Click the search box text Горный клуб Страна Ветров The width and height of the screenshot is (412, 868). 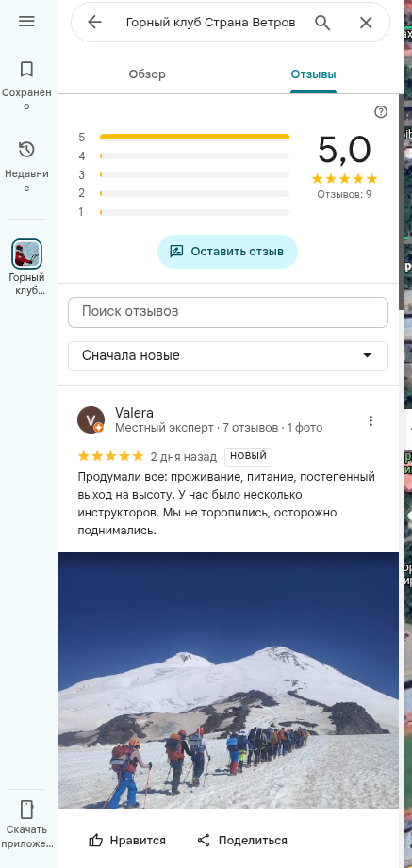click(210, 22)
